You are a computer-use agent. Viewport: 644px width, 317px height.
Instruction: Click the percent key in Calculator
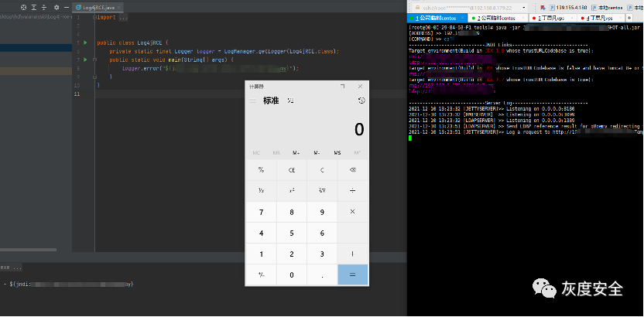pos(261,170)
